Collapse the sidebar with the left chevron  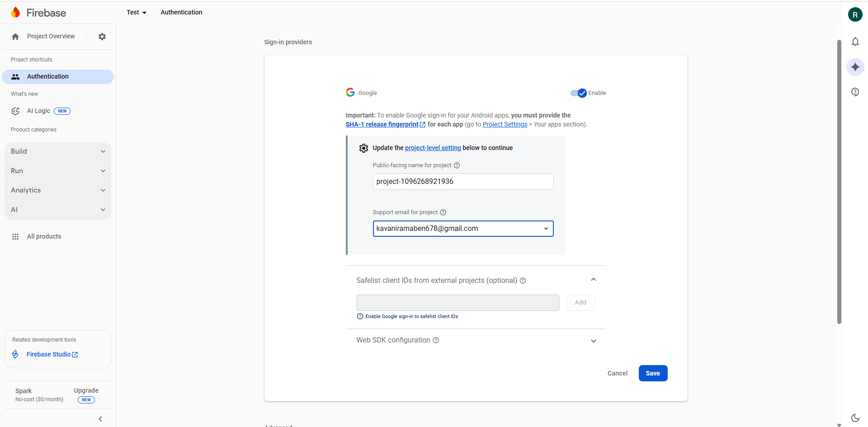tap(100, 419)
